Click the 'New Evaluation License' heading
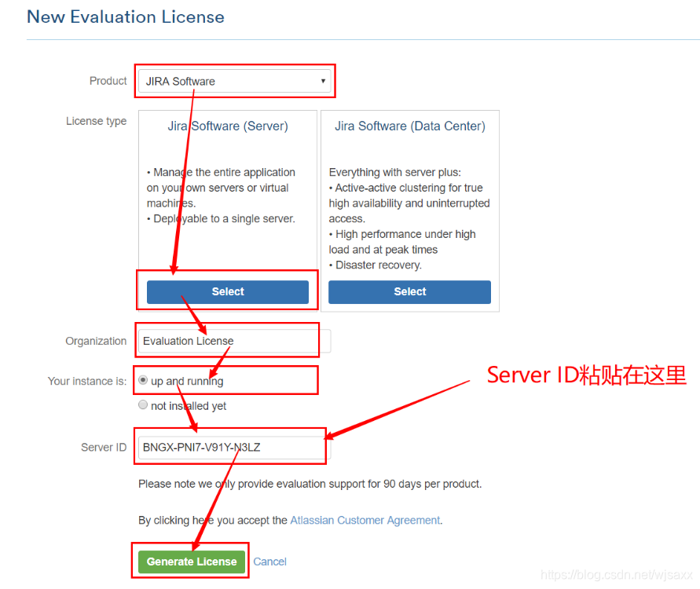 [x=126, y=17]
